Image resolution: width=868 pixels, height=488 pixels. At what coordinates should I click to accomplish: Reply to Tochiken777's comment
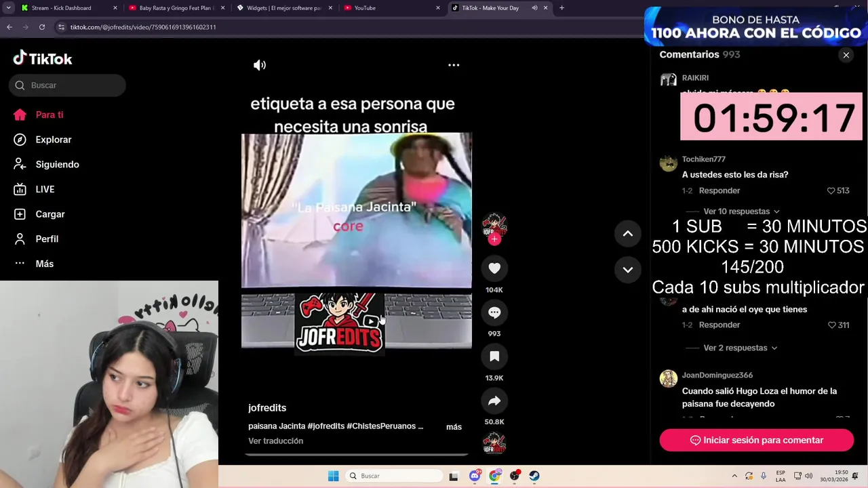[x=719, y=190]
